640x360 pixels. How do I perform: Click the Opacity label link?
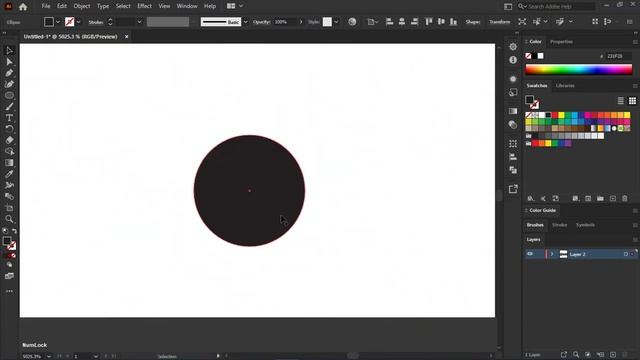click(261, 22)
